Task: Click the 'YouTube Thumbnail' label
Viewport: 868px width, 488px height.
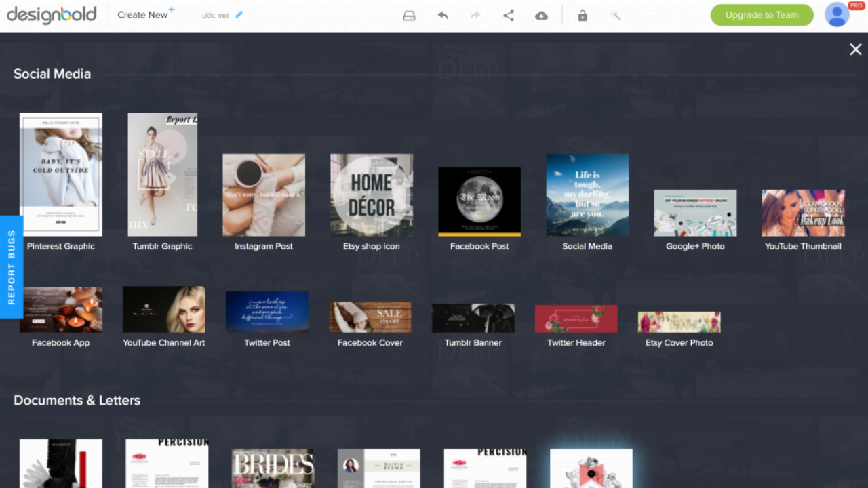Action: coord(803,246)
